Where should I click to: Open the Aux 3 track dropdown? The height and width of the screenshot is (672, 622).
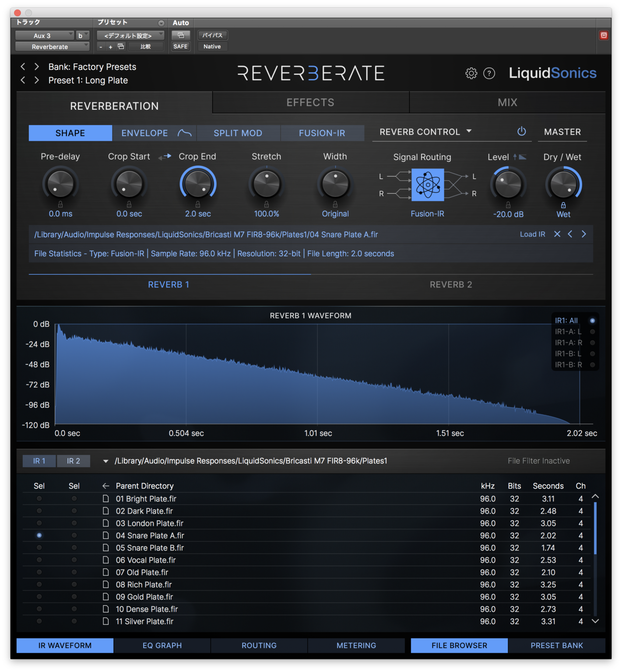click(46, 35)
